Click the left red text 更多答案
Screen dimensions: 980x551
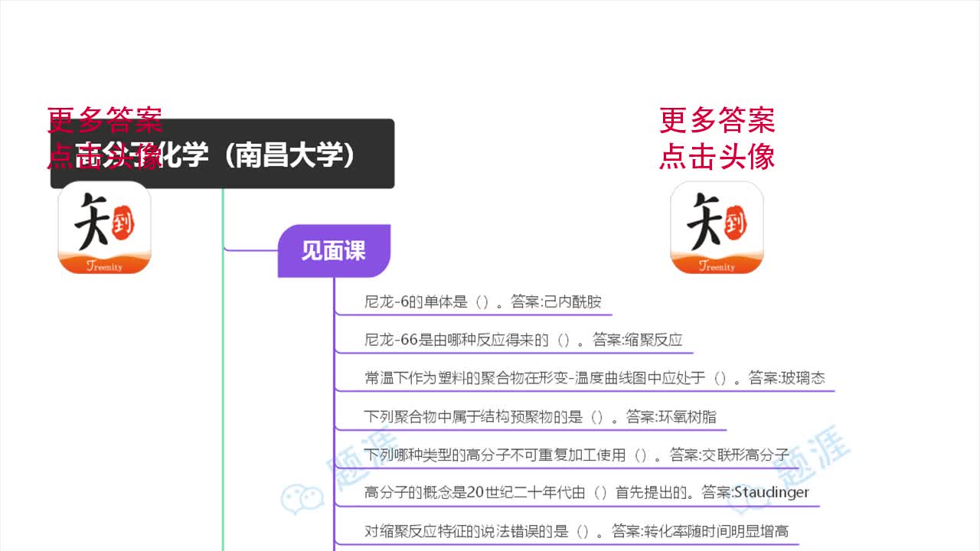tap(105, 120)
